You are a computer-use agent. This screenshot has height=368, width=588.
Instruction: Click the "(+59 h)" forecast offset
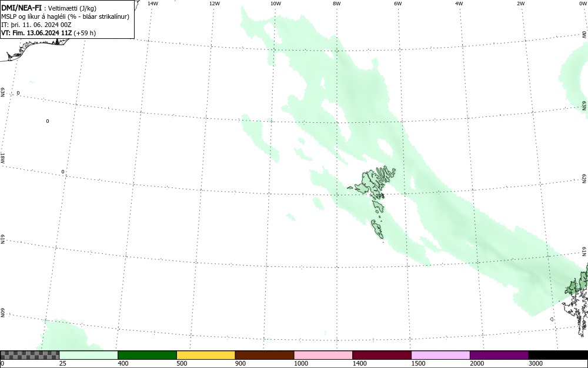(x=85, y=33)
